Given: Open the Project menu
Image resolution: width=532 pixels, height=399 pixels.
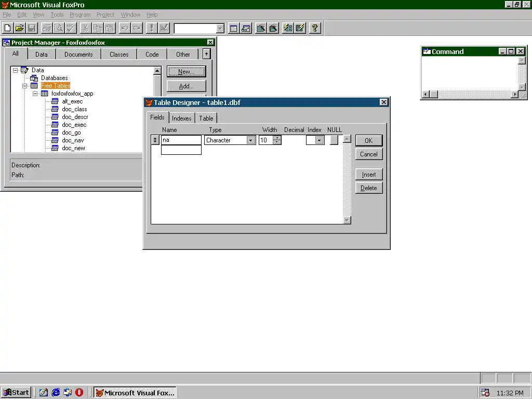Looking at the screenshot, I should tap(105, 15).
